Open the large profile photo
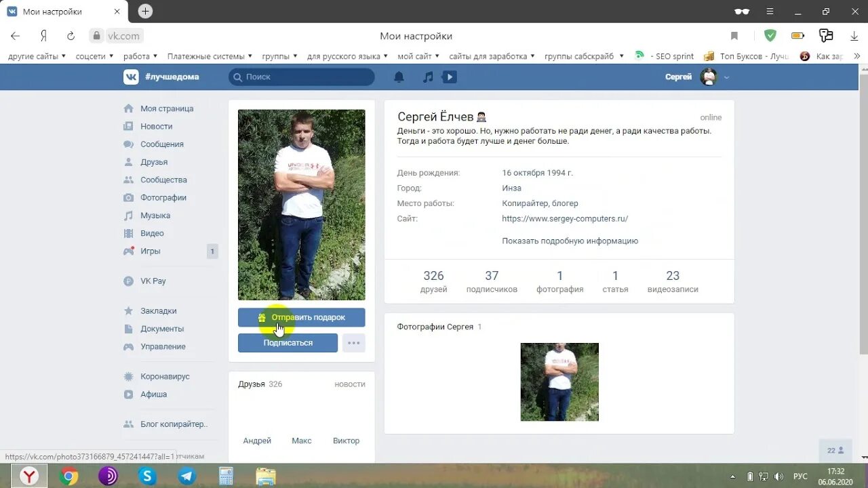The height and width of the screenshot is (488, 868). pyautogui.click(x=301, y=205)
